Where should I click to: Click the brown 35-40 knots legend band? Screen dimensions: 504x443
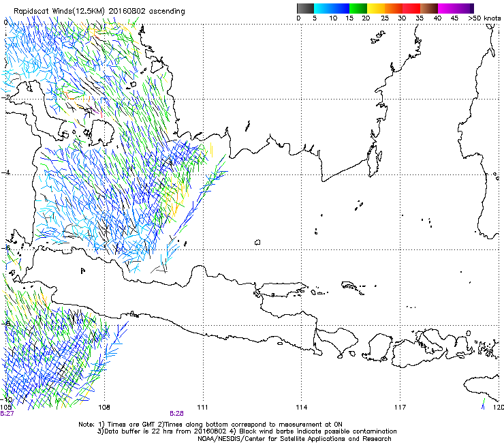point(429,8)
